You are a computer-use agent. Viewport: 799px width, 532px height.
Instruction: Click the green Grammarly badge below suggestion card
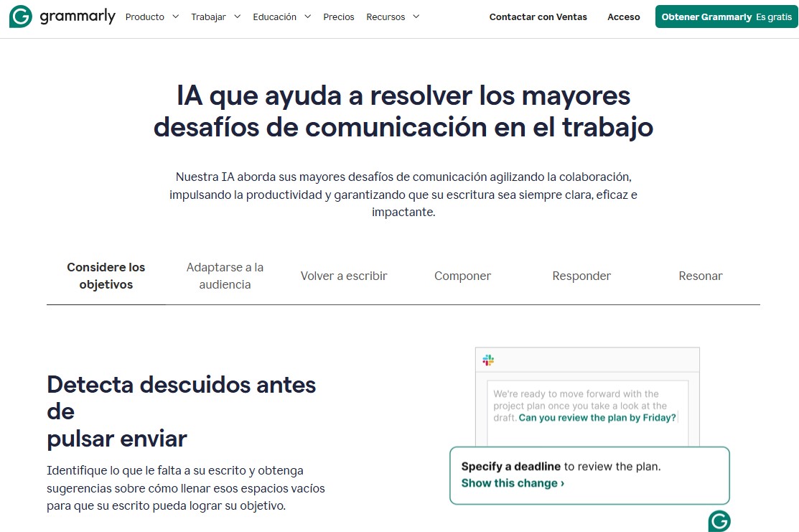click(x=719, y=521)
